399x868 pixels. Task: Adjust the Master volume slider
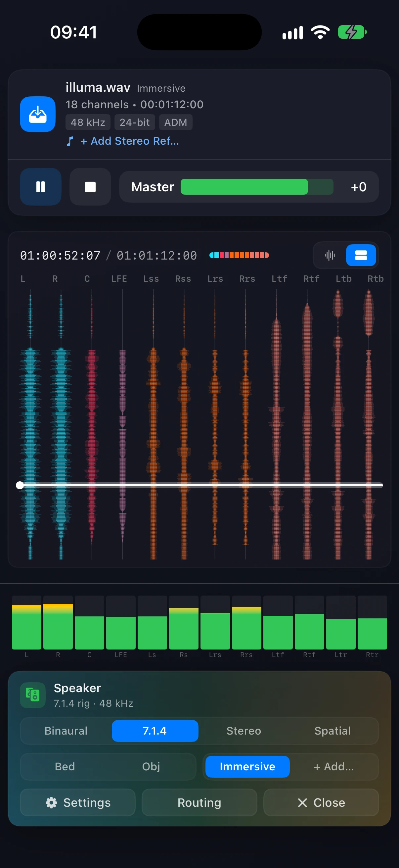pos(257,187)
